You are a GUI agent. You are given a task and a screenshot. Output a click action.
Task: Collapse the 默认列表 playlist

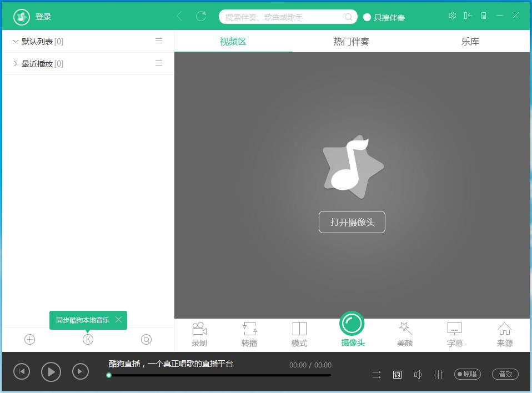(16, 41)
